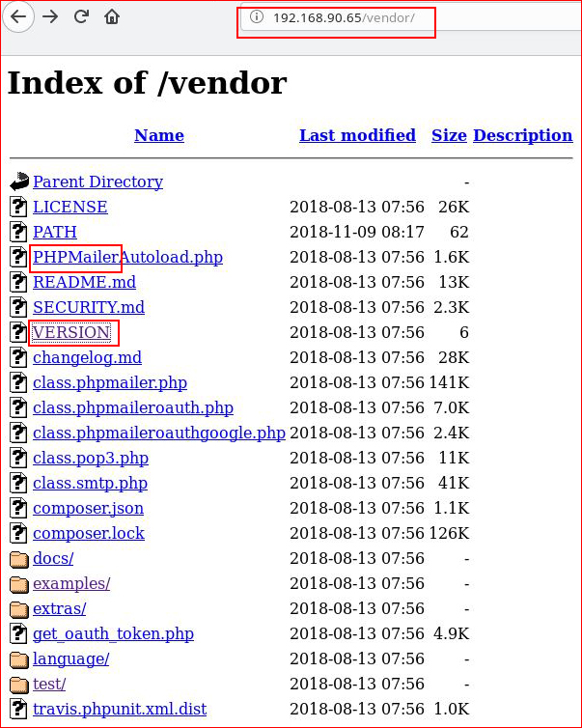582x728 pixels.
Task: Browse into the docs/ directory link
Action: pos(53,558)
